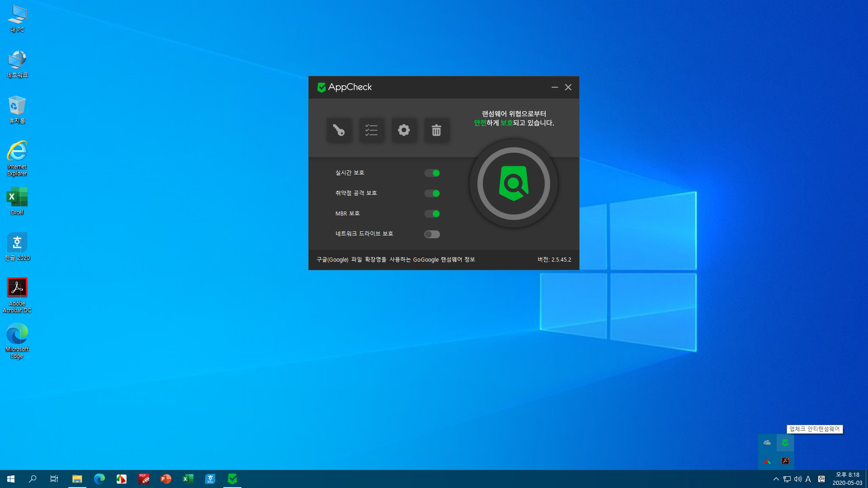
Task: Click the OneDrive cloud tray icon
Action: 767,443
